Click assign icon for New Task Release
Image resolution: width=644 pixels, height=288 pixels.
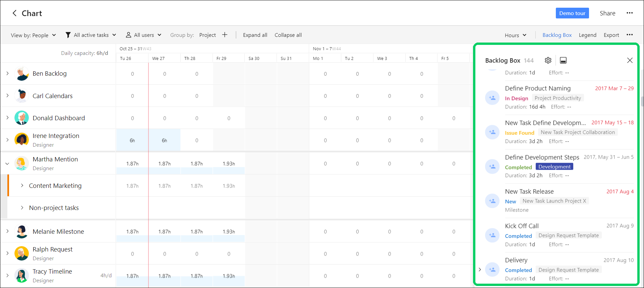(492, 201)
